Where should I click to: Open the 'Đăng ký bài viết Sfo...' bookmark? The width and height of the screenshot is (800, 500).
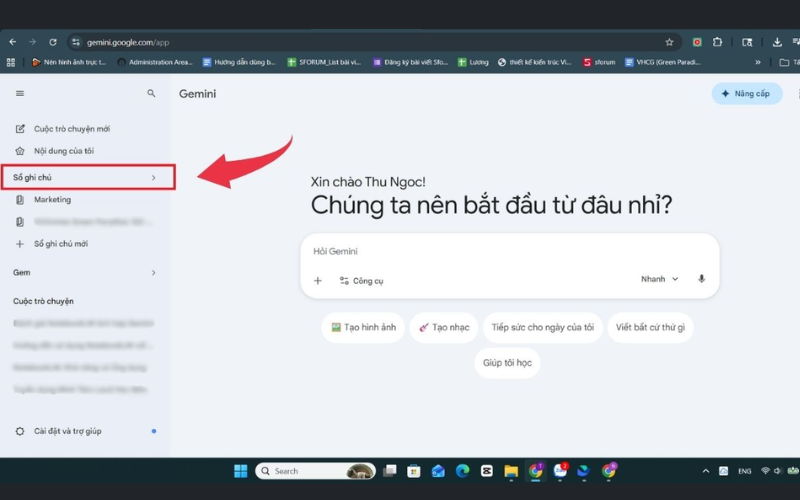coord(410,62)
